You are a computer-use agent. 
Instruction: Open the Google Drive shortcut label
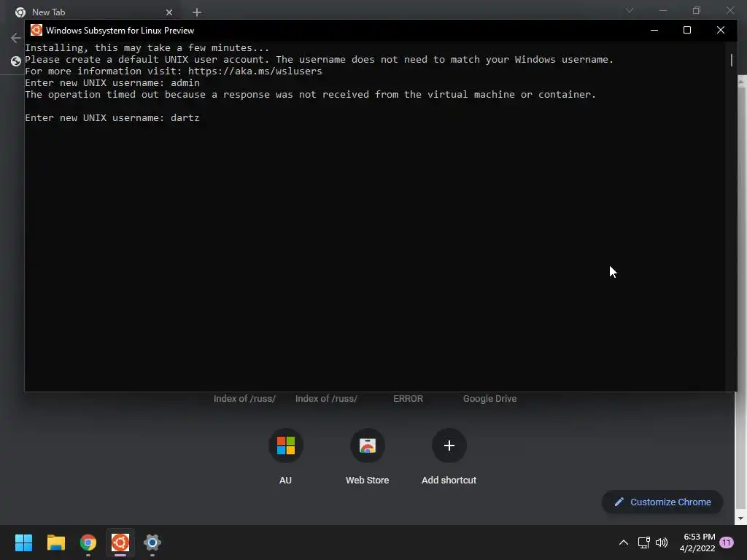point(489,399)
